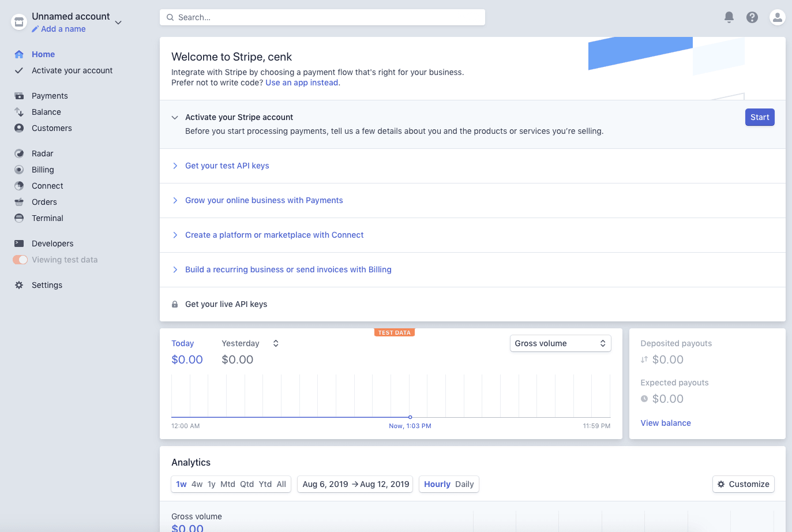Open Customers in the sidebar
Viewport: 792px width, 532px height.
pyautogui.click(x=52, y=128)
